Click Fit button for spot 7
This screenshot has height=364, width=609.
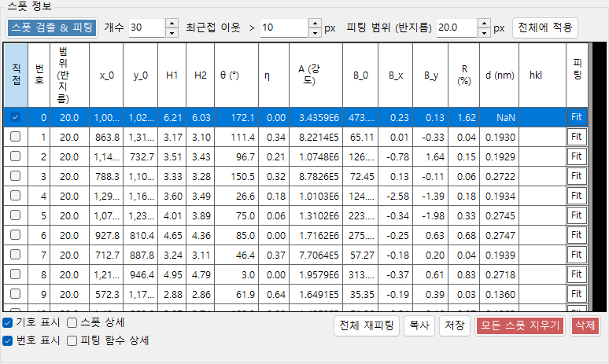pyautogui.click(x=577, y=255)
